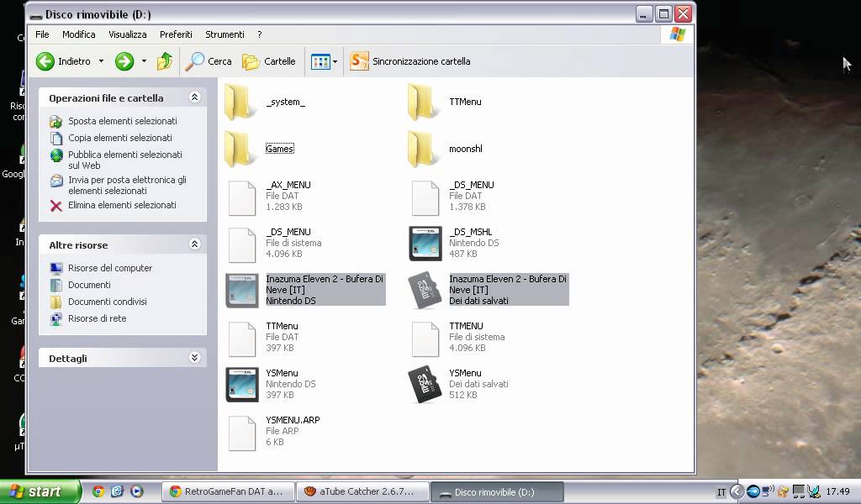Viewport: 861px width, 504px height.
Task: Maximize the Disco rimovibile window
Action: [663, 13]
